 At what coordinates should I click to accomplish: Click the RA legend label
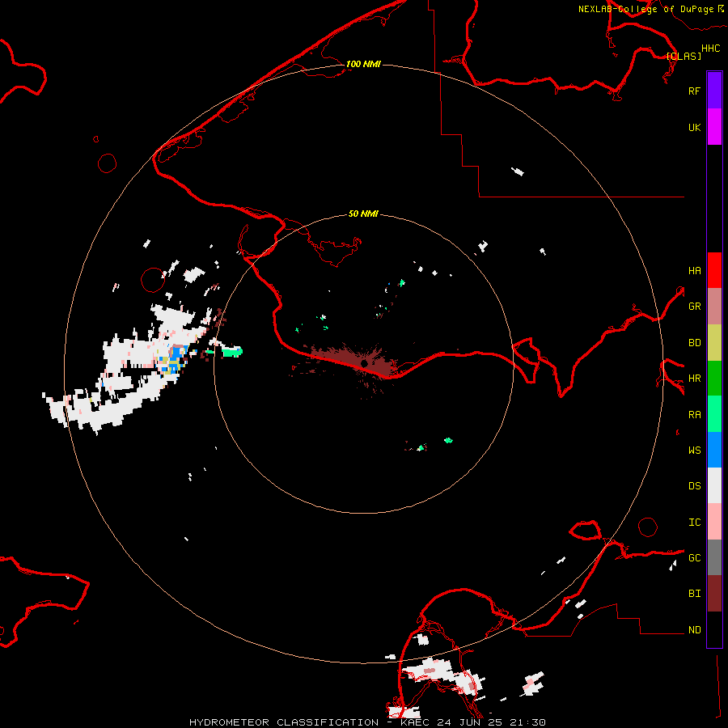tap(694, 415)
